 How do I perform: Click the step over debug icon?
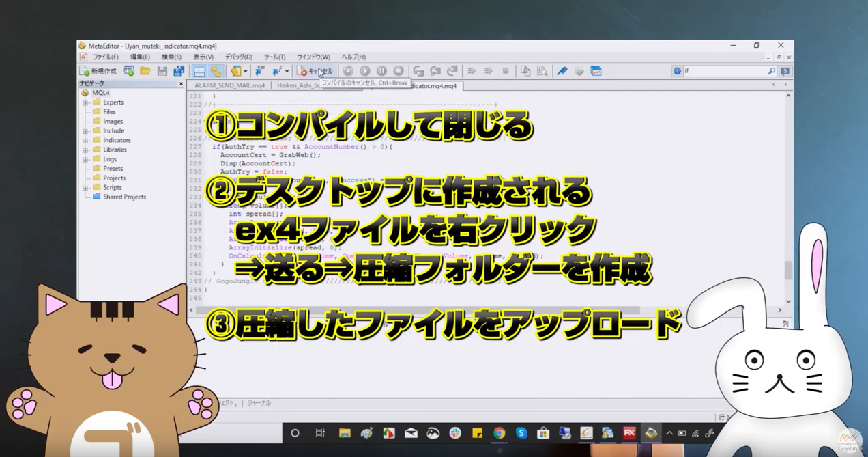(435, 71)
